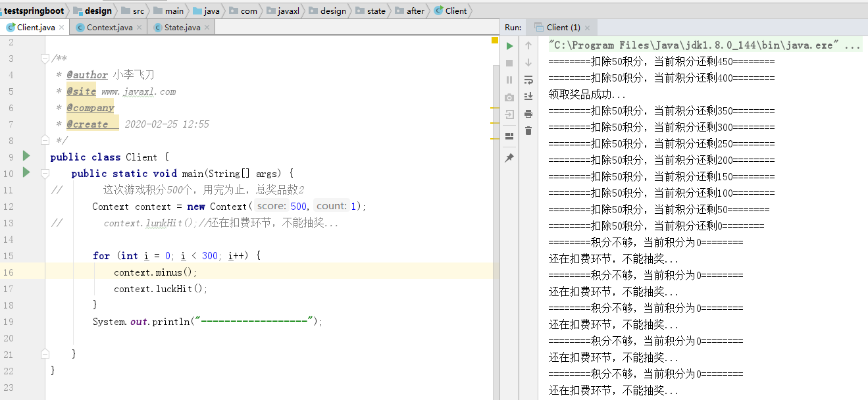Click context.luckHit() on line 17
The image size is (868, 400).
[161, 289]
